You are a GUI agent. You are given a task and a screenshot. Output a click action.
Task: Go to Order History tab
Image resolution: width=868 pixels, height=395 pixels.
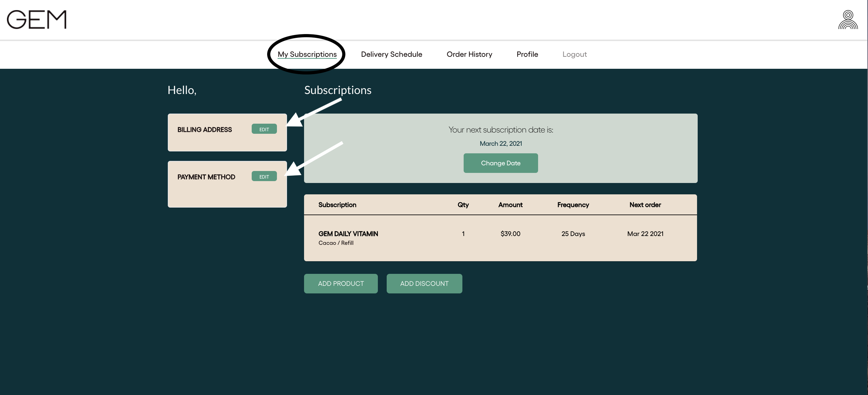coord(469,54)
